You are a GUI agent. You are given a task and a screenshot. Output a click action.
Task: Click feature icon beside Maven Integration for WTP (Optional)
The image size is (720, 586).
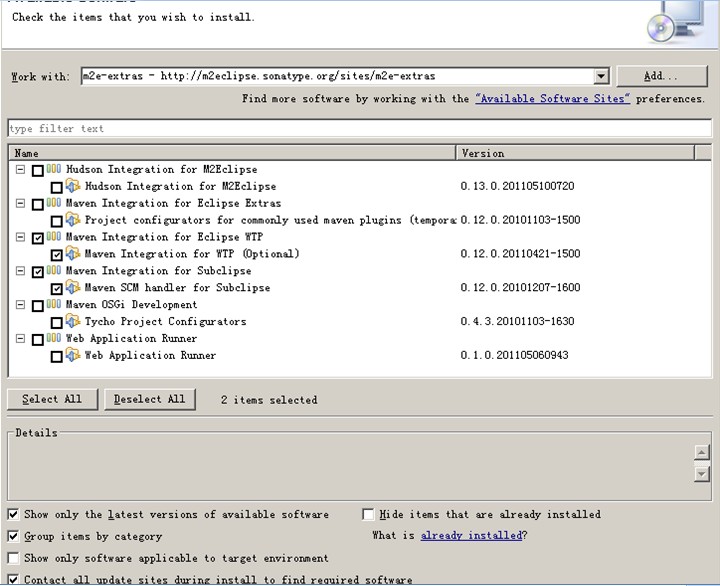(x=73, y=254)
